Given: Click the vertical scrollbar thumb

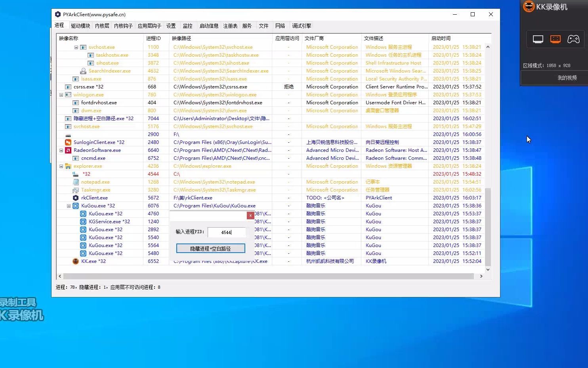Looking at the screenshot, I should [488, 227].
